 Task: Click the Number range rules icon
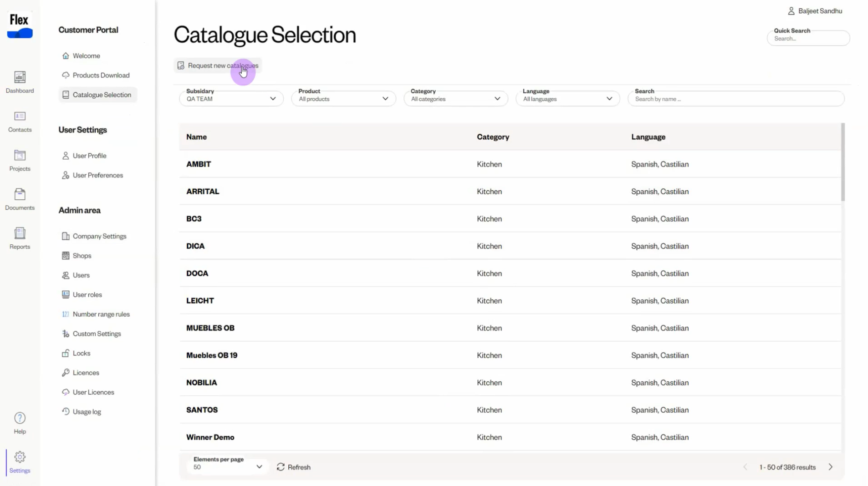[66, 314]
